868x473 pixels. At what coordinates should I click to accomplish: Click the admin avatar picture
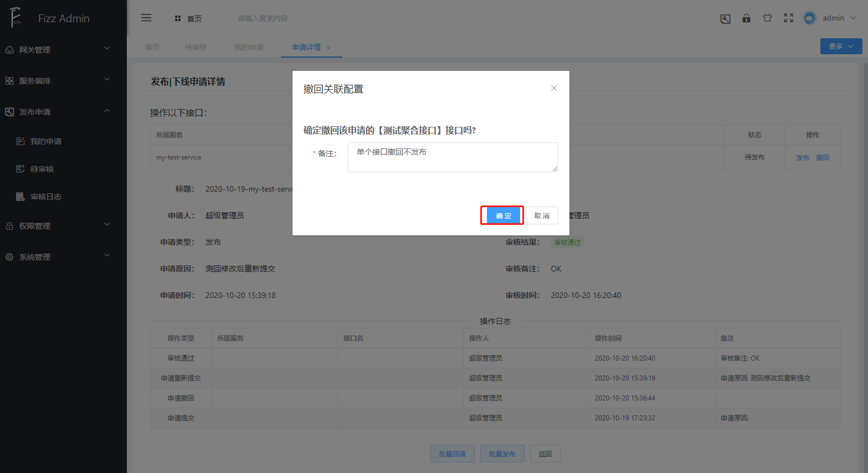(809, 18)
